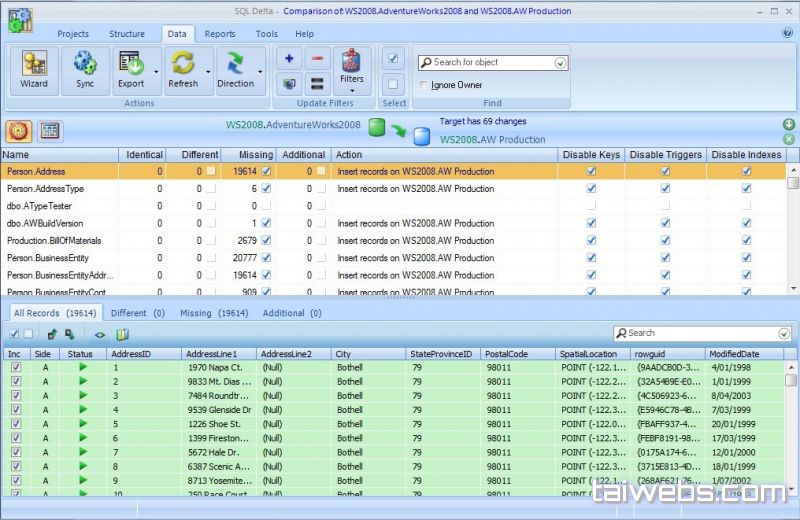800x520 pixels.
Task: Open the Direction dropdown arrow
Action: 260,71
